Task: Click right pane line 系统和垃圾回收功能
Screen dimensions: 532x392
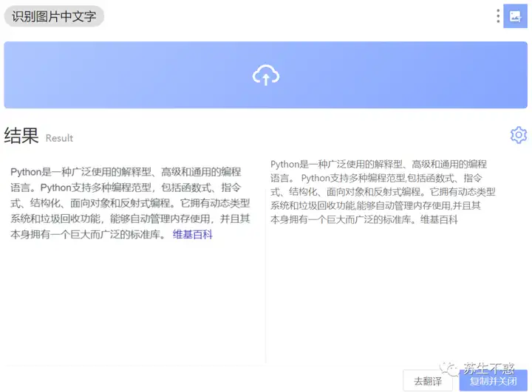Action: [x=375, y=205]
